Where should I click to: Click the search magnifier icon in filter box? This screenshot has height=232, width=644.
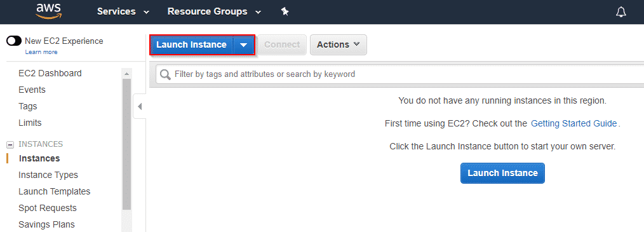(x=165, y=74)
